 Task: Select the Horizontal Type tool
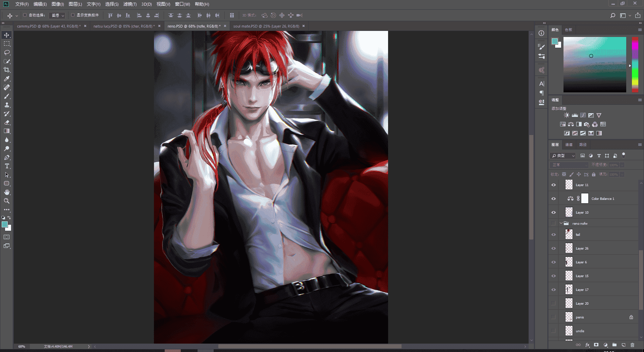(x=7, y=166)
